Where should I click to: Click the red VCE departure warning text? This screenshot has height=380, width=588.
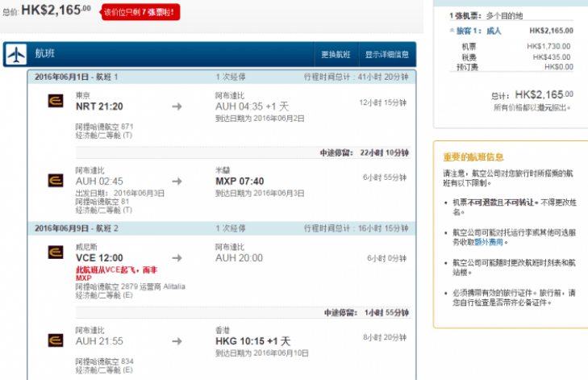[x=116, y=274]
